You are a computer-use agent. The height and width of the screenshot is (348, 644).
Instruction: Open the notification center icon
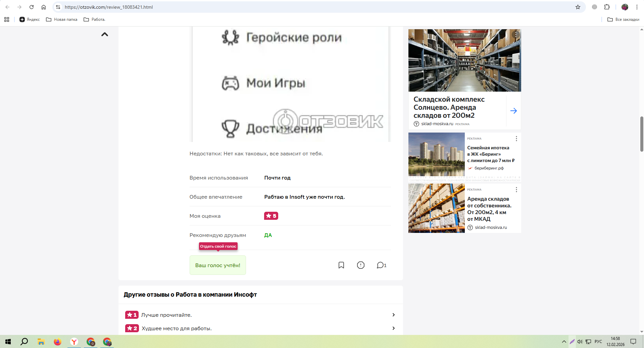coord(633,342)
